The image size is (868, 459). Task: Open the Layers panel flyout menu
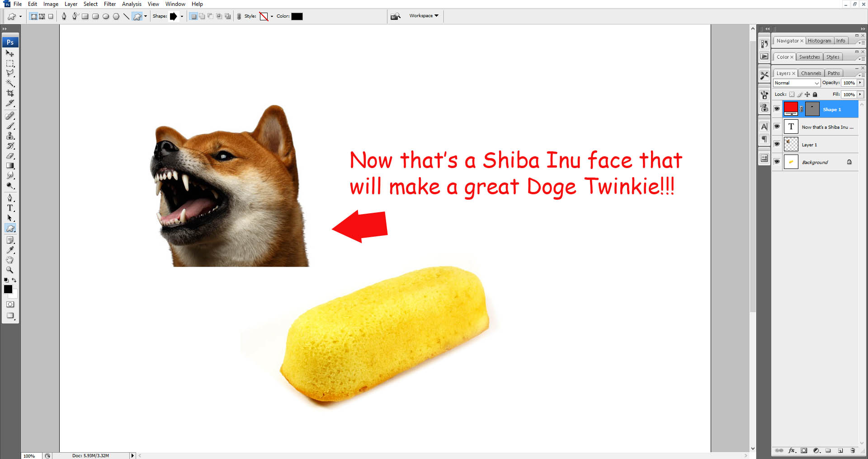coord(862,75)
